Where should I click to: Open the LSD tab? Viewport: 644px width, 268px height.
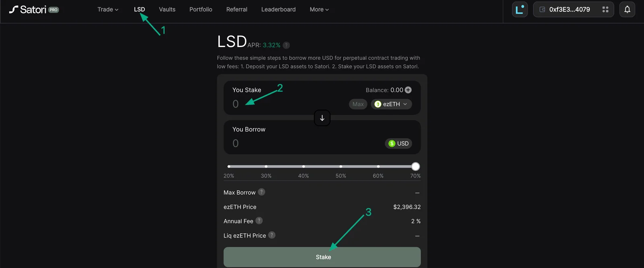click(x=139, y=9)
